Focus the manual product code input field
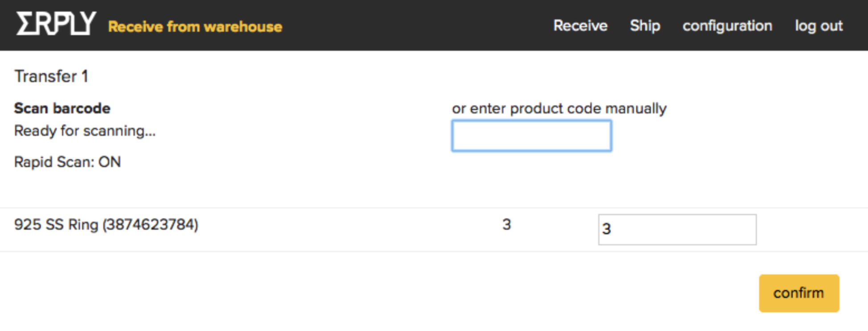The image size is (868, 331). click(532, 136)
